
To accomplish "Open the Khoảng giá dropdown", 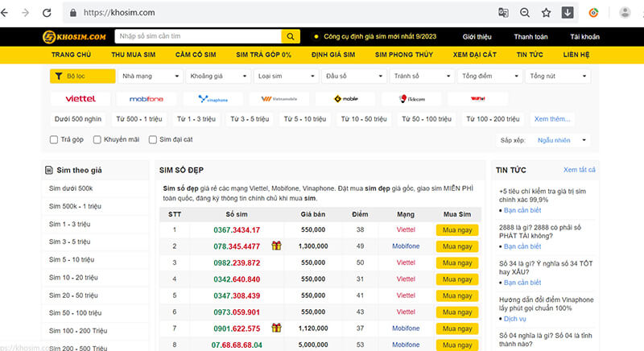I will pos(218,76).
